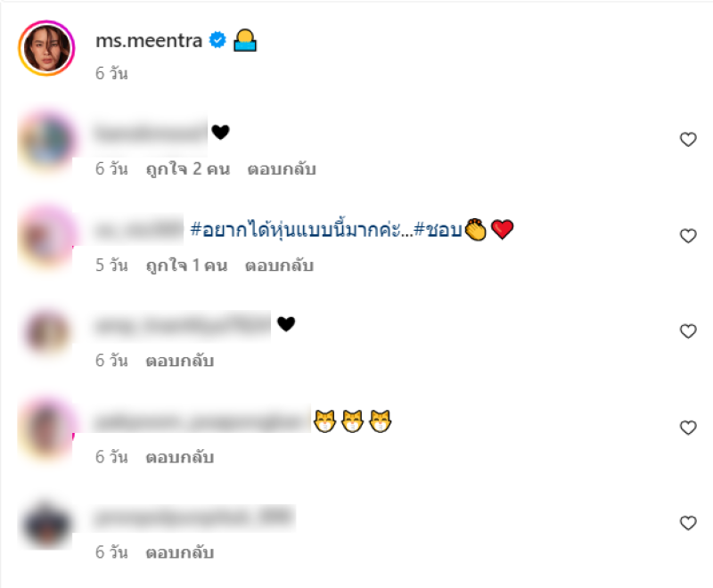713x588 pixels.
Task: Like the last comment at bottom
Action: click(x=688, y=523)
